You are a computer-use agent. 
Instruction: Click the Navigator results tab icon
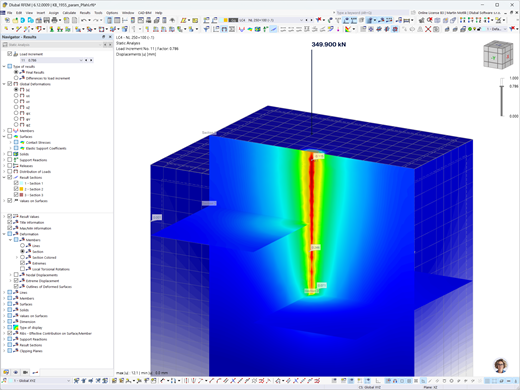click(x=35, y=372)
